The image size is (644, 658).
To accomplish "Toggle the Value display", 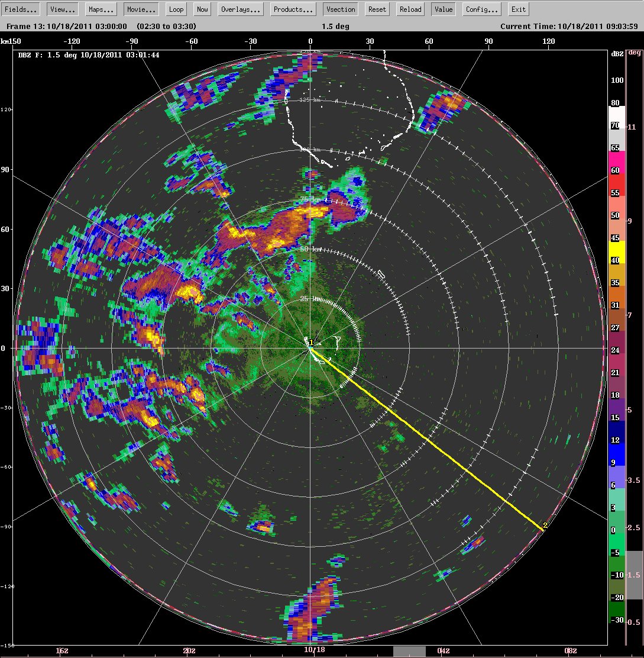I will pyautogui.click(x=444, y=9).
